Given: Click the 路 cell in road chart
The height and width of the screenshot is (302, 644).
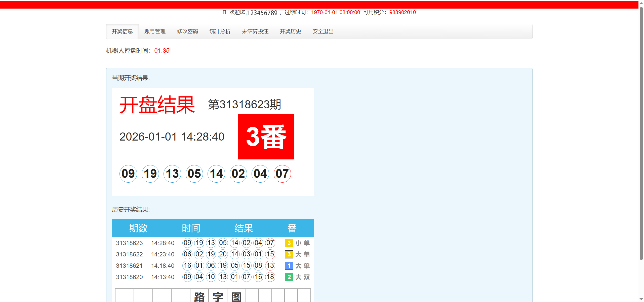Looking at the screenshot, I should (199, 296).
